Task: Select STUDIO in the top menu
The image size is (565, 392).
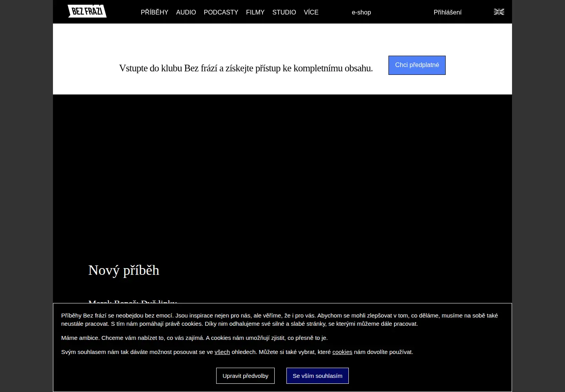Action: tap(284, 12)
